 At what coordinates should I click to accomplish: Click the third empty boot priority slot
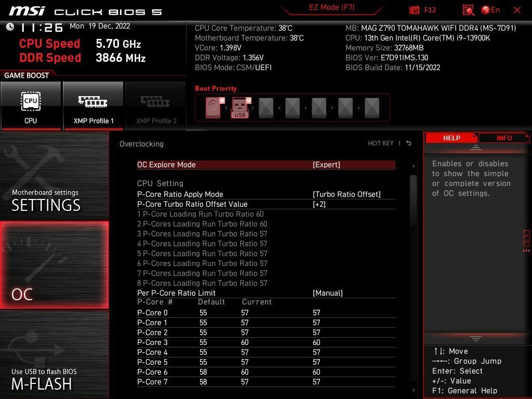coord(319,108)
